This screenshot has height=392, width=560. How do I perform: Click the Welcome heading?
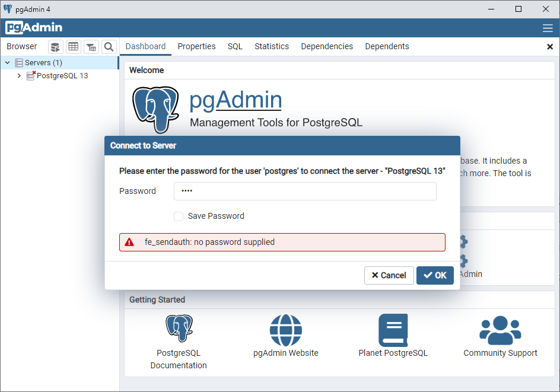pos(147,71)
